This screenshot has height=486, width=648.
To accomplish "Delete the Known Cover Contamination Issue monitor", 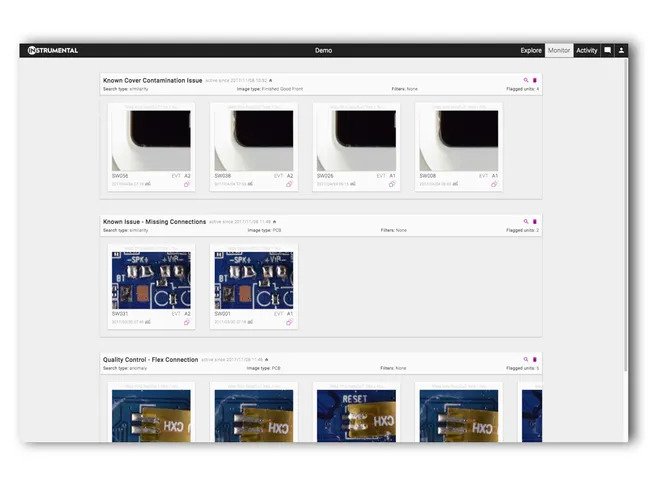I will (534, 80).
